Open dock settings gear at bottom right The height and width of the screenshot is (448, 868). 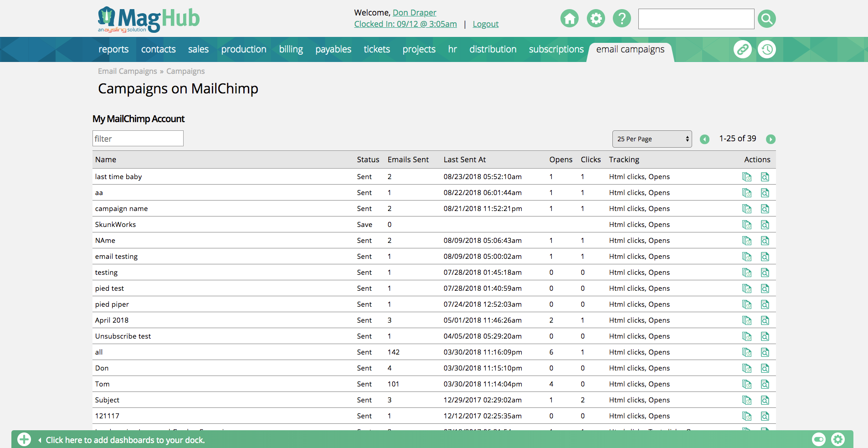[838, 439]
